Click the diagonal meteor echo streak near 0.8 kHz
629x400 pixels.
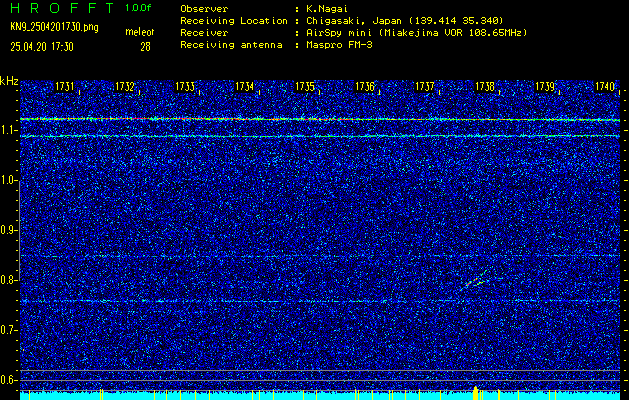click(x=476, y=279)
